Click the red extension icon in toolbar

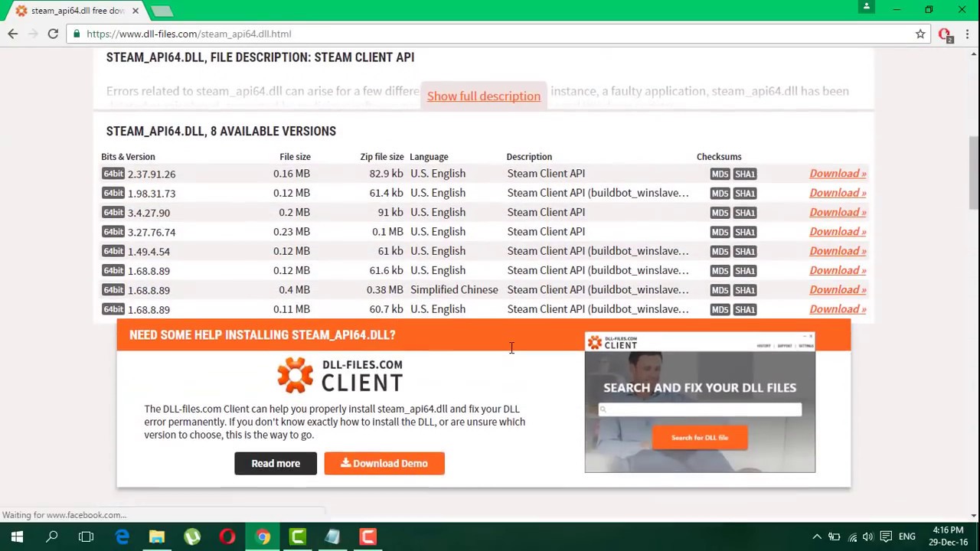point(945,34)
